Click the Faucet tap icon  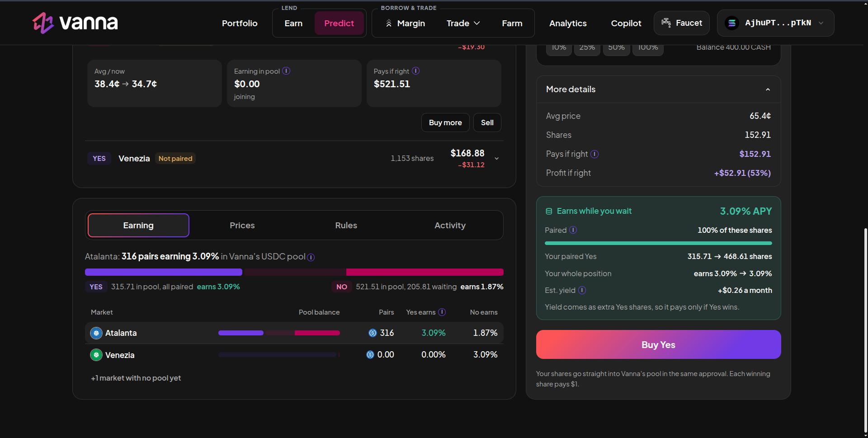click(x=666, y=23)
